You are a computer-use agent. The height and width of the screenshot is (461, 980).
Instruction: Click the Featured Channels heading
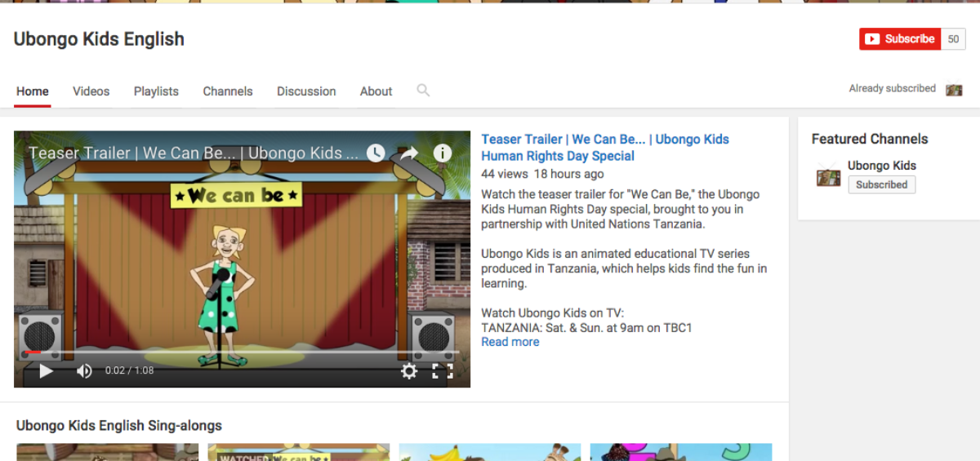[x=870, y=139]
